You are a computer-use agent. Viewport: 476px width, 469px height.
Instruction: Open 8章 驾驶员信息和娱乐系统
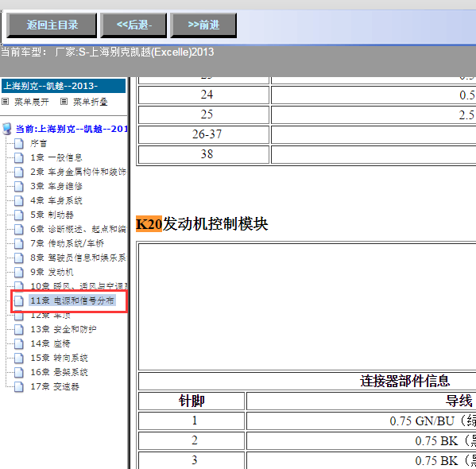click(79, 258)
